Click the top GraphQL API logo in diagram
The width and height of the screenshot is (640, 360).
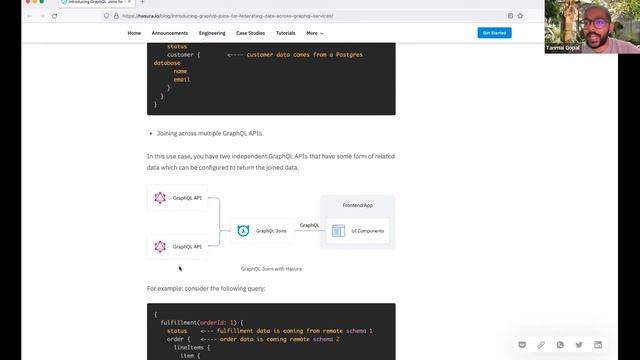[160, 198]
